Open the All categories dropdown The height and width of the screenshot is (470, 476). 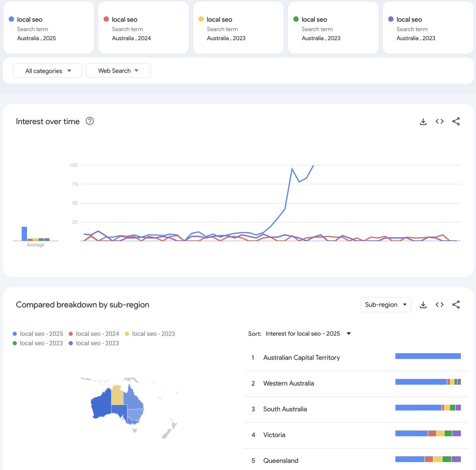tap(48, 71)
